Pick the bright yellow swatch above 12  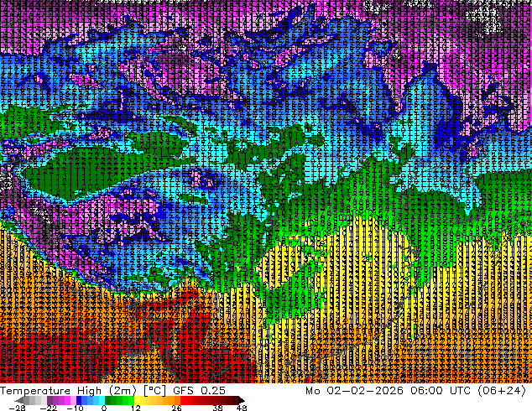click(x=137, y=400)
